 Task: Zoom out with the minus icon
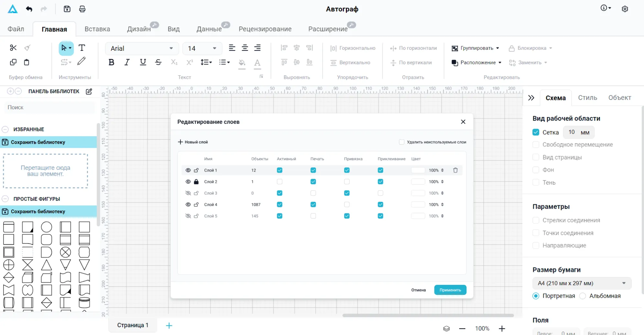pos(462,329)
